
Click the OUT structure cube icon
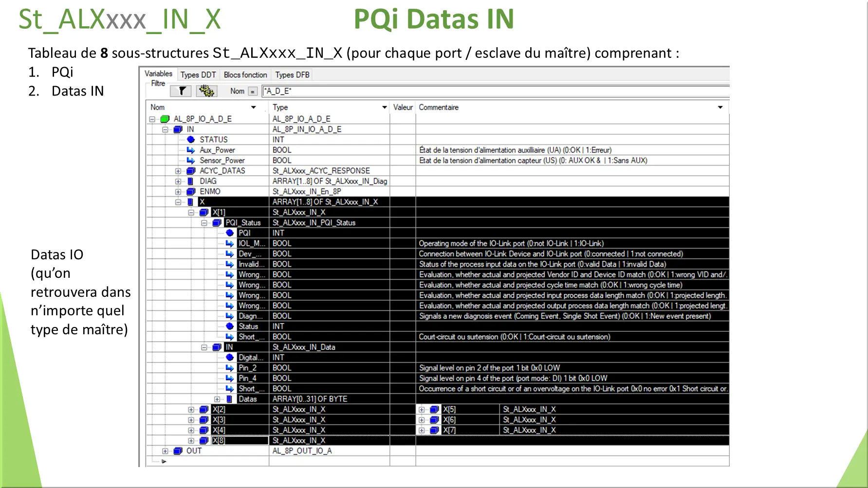point(178,451)
